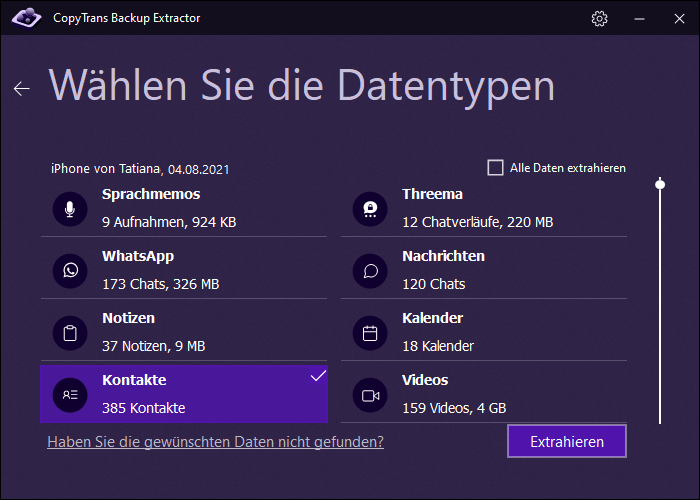The height and width of the screenshot is (500, 700).
Task: Click the Threema lock icon
Action: (x=370, y=209)
